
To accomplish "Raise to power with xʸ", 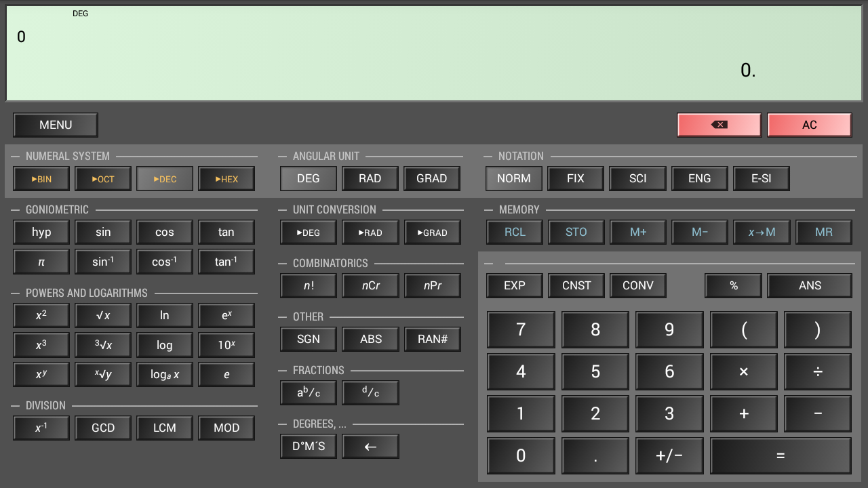I will 41,374.
